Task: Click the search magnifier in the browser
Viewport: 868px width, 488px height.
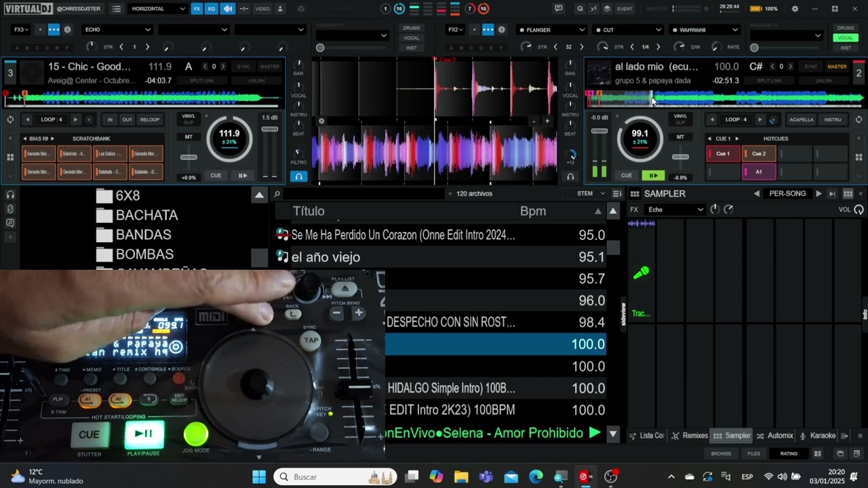Action: (277, 194)
